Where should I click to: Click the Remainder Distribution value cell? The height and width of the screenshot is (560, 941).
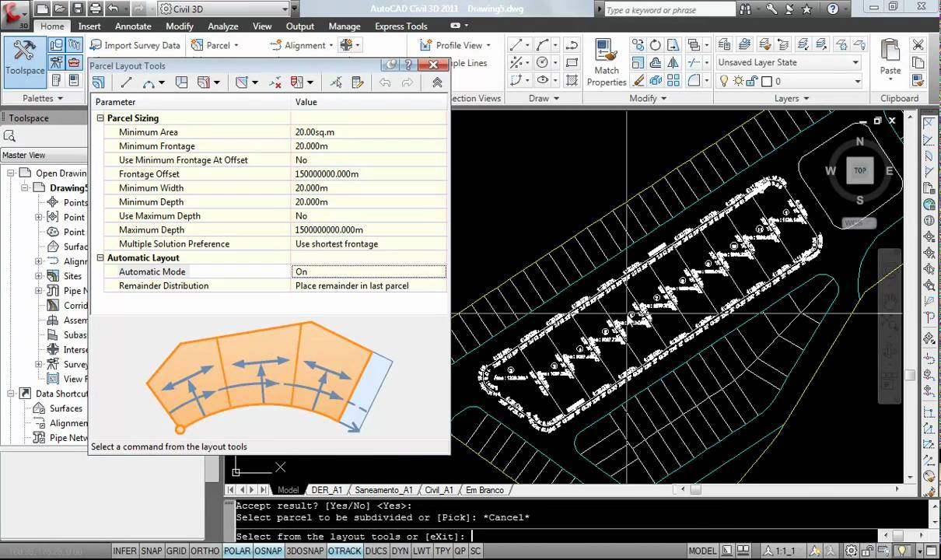[369, 285]
